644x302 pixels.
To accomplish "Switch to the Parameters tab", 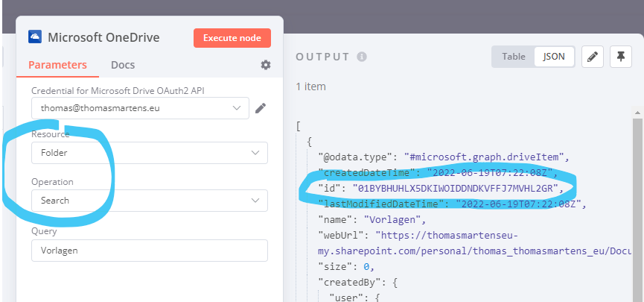I will 57,65.
